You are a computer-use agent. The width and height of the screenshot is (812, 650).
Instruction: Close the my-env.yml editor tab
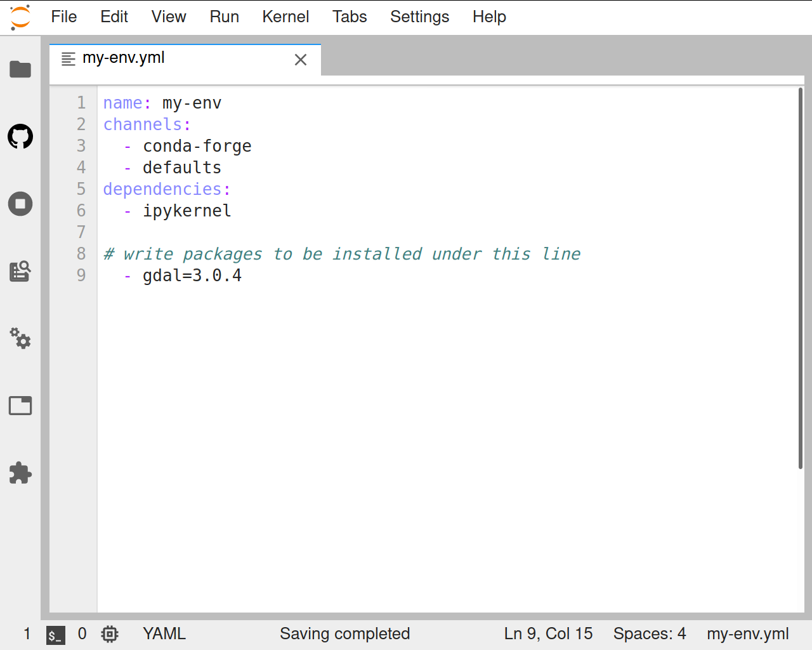[x=300, y=59]
